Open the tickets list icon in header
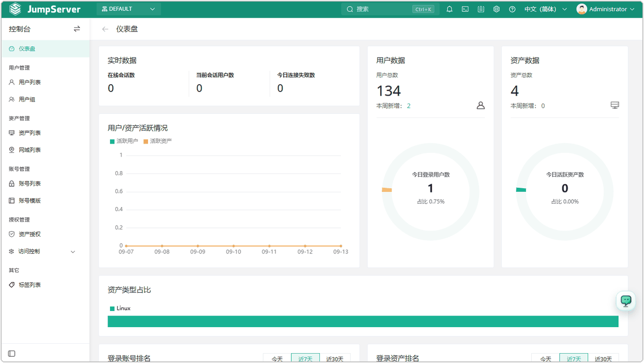This screenshot has height=363, width=644. (481, 9)
